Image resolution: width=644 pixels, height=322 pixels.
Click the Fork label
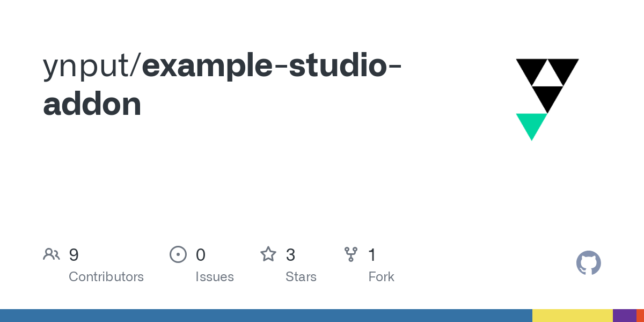tap(382, 277)
